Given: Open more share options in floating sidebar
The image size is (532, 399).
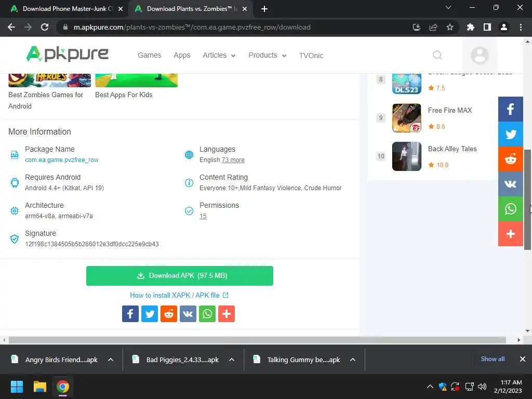Looking at the screenshot, I should [510, 234].
